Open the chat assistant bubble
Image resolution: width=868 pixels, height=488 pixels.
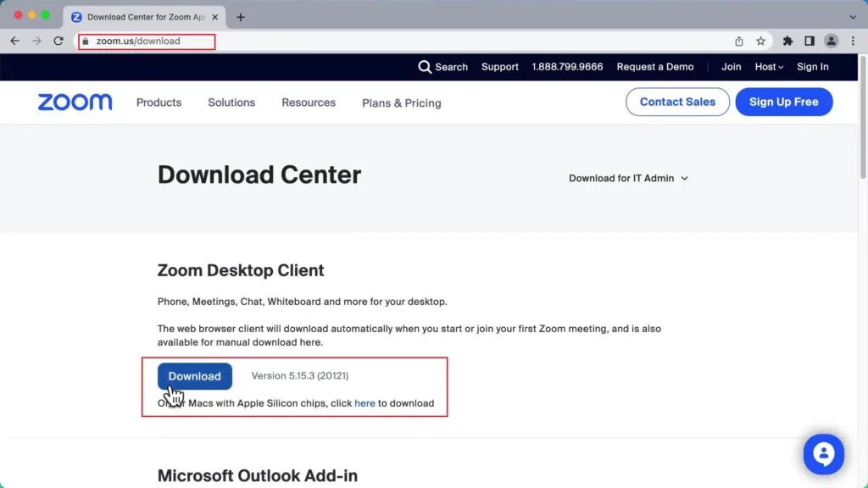(823, 454)
